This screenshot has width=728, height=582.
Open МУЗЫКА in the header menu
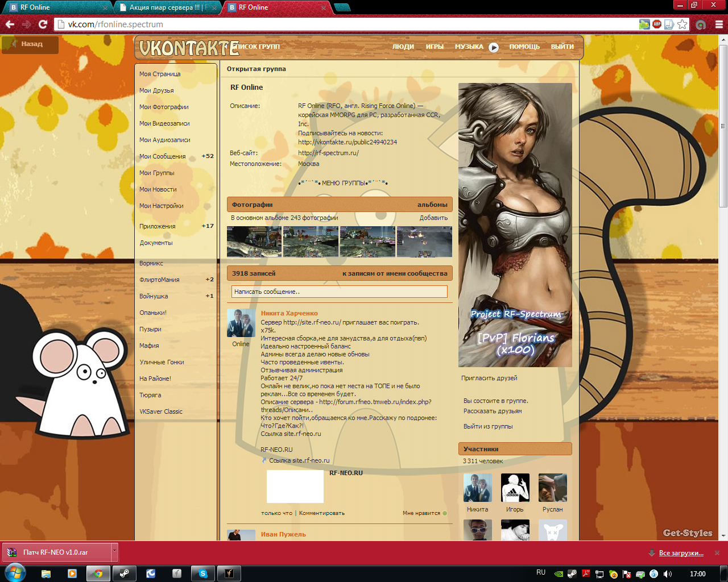click(x=469, y=47)
